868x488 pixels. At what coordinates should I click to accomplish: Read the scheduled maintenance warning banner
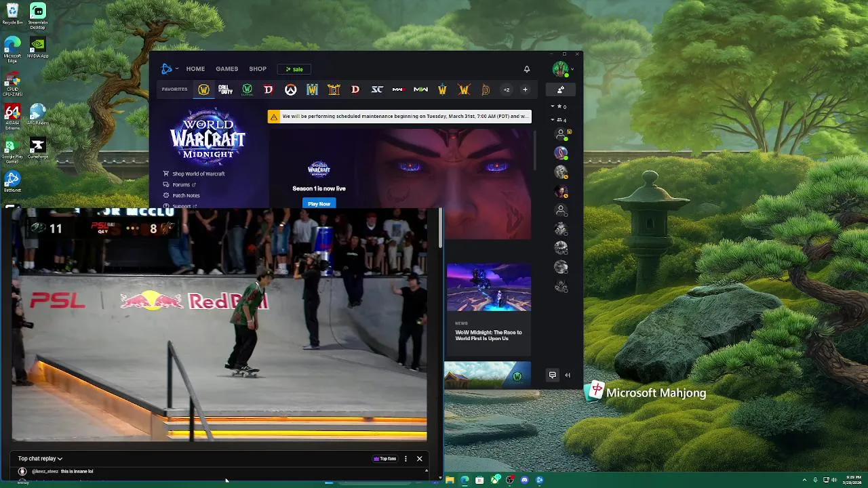click(x=399, y=117)
